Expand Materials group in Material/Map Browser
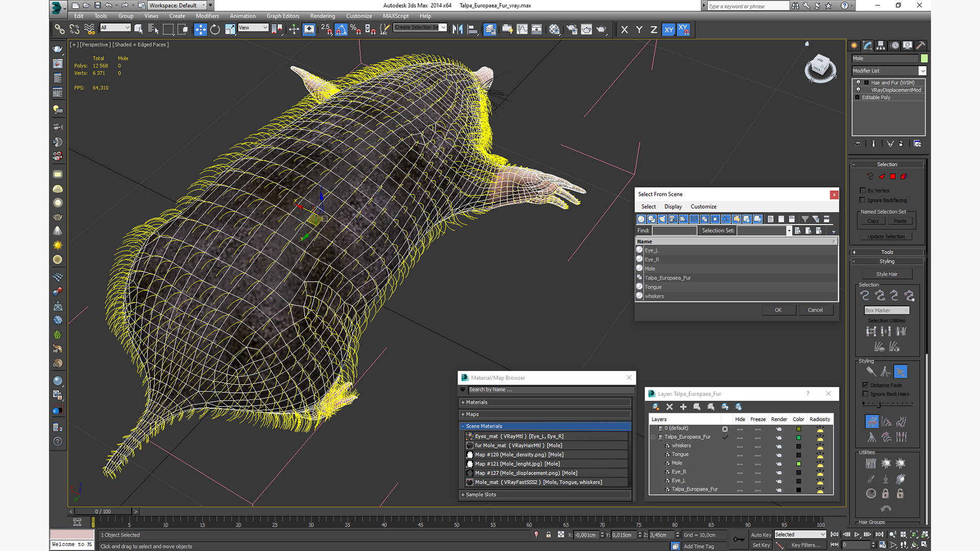Screen dimensions: 980x551 (545, 403)
